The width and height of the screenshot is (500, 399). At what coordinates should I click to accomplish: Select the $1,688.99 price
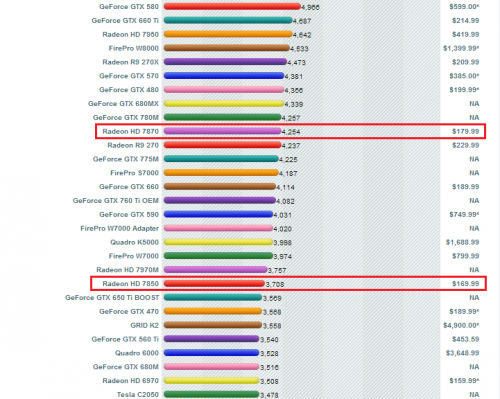point(462,242)
